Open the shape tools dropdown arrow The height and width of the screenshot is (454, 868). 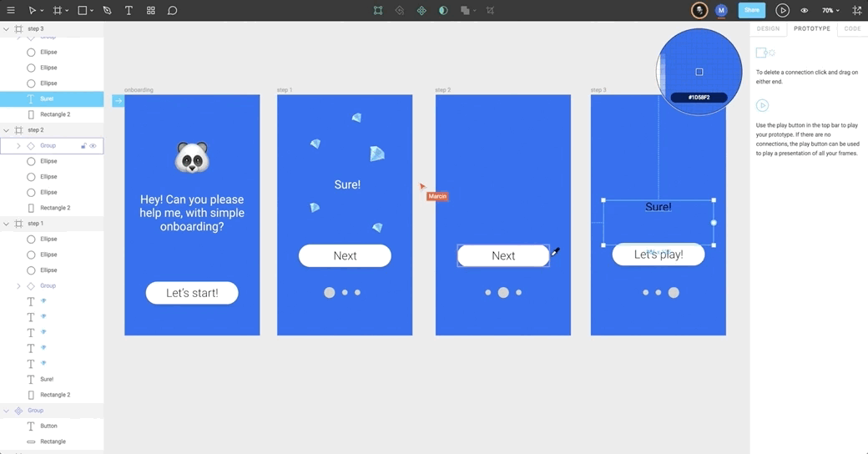click(92, 11)
